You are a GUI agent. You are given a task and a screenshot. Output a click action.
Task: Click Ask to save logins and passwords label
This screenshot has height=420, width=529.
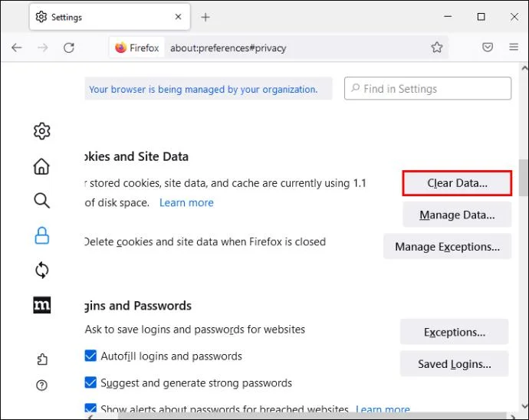coord(195,330)
